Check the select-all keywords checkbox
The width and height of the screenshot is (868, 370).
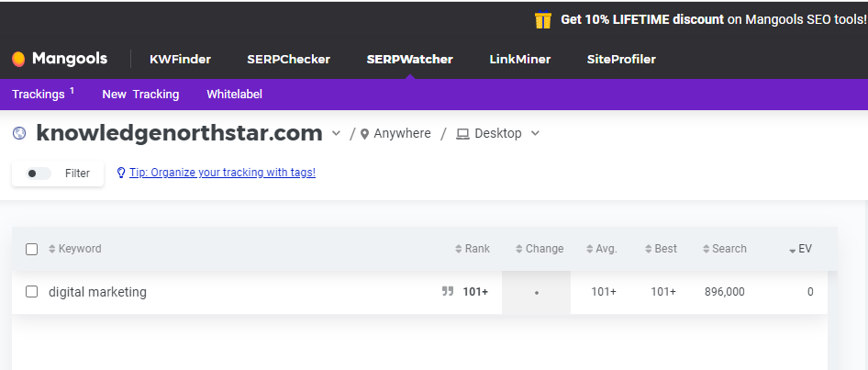click(31, 249)
